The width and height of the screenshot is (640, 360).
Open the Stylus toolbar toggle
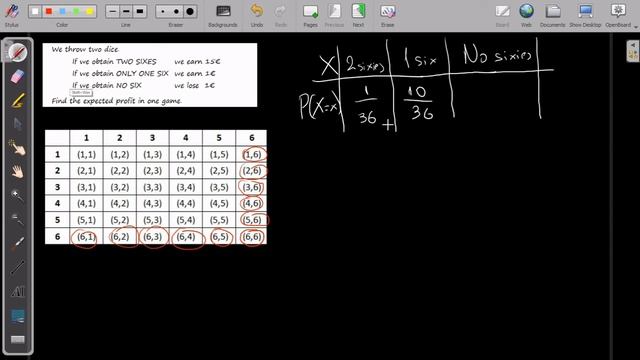(x=12, y=14)
